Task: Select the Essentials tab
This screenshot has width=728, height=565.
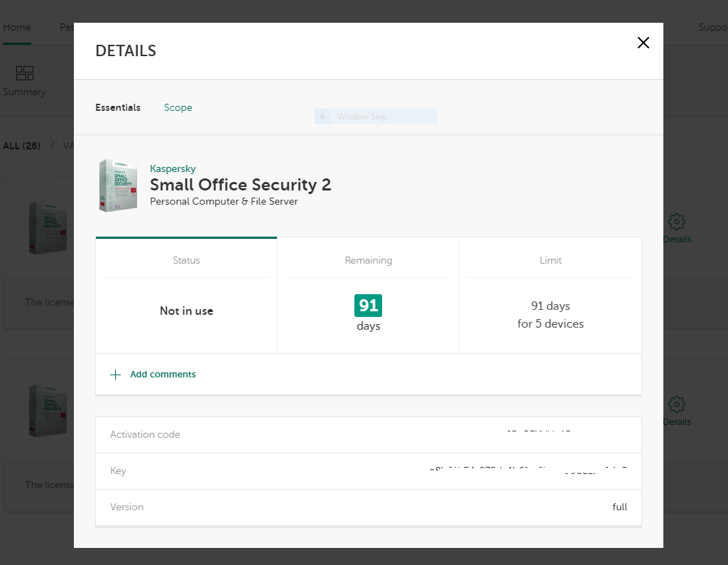Action: point(118,107)
